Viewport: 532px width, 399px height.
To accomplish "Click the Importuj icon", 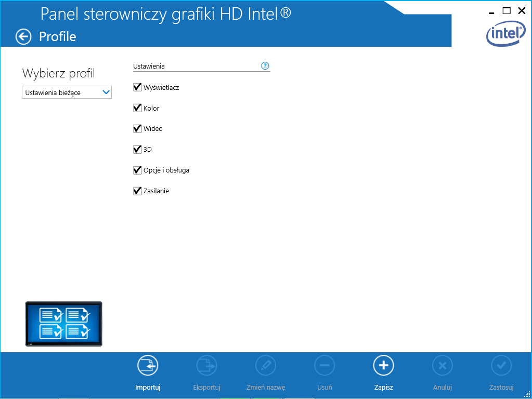I will (x=148, y=366).
